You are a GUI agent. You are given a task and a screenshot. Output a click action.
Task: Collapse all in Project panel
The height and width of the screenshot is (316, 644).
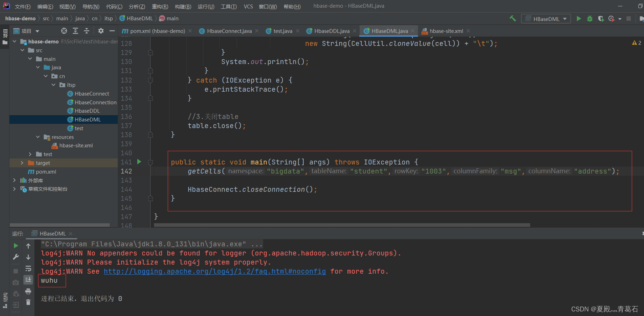(x=87, y=31)
